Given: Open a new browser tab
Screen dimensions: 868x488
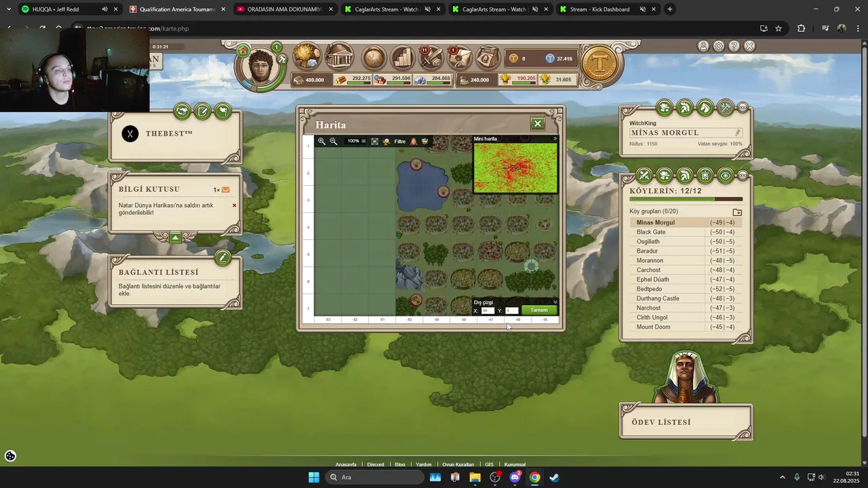Looking at the screenshot, I should point(669,9).
